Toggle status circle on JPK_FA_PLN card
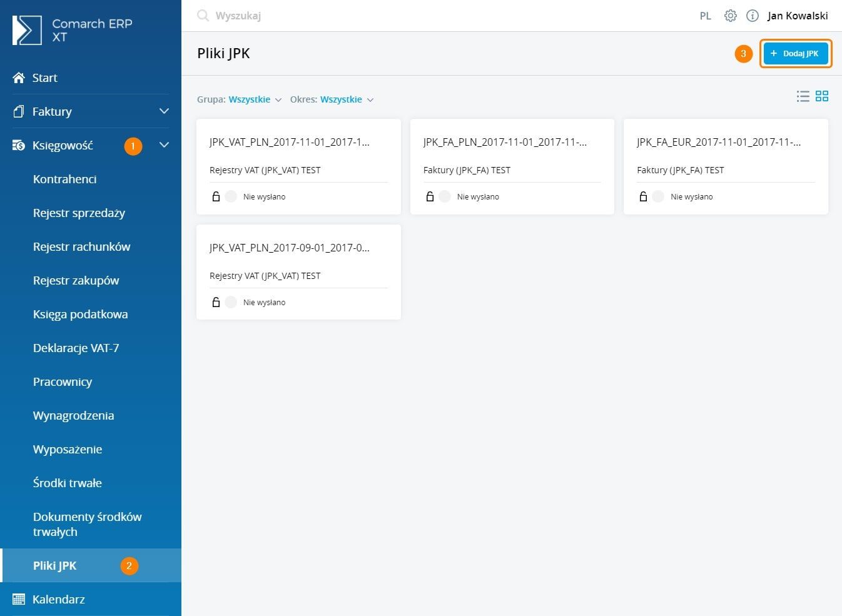 (x=445, y=196)
